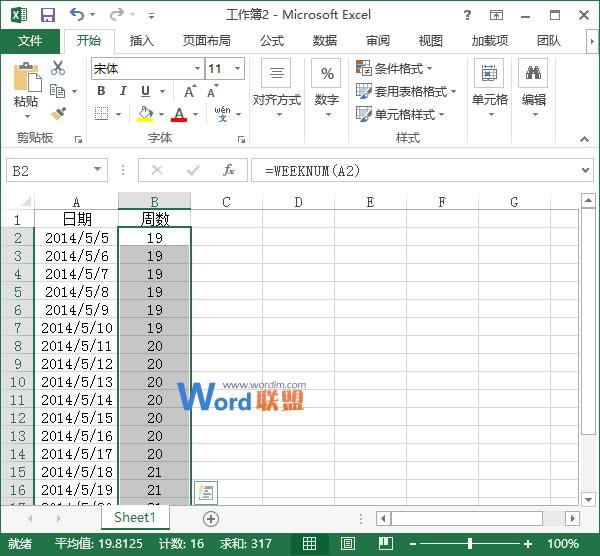Open the 插入 ribbon tab
Viewport: 600px width, 556px height.
tap(142, 40)
